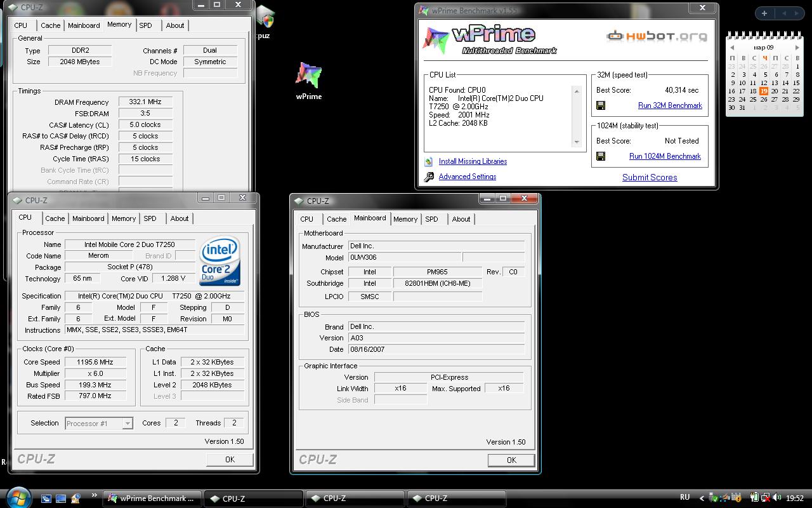This screenshot has height=508, width=812.
Task: Click motherboard model 0UW306 field
Action: [403, 258]
